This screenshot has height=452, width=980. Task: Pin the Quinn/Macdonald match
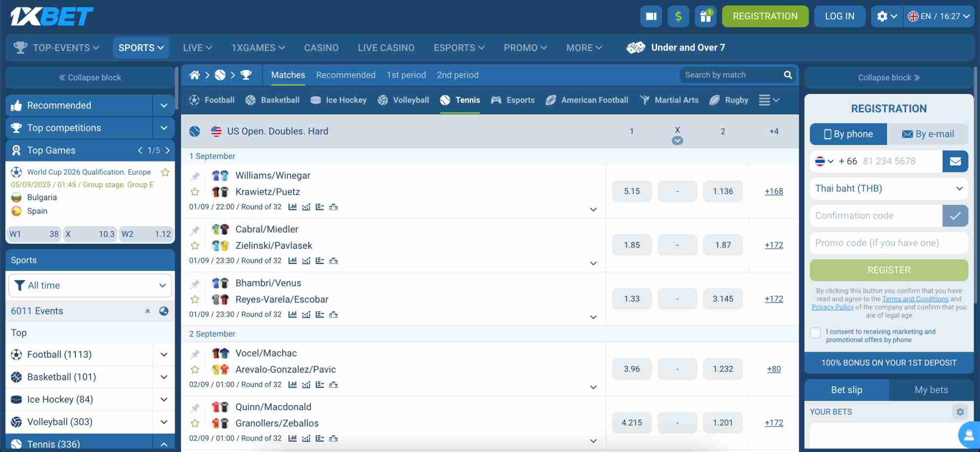point(195,408)
